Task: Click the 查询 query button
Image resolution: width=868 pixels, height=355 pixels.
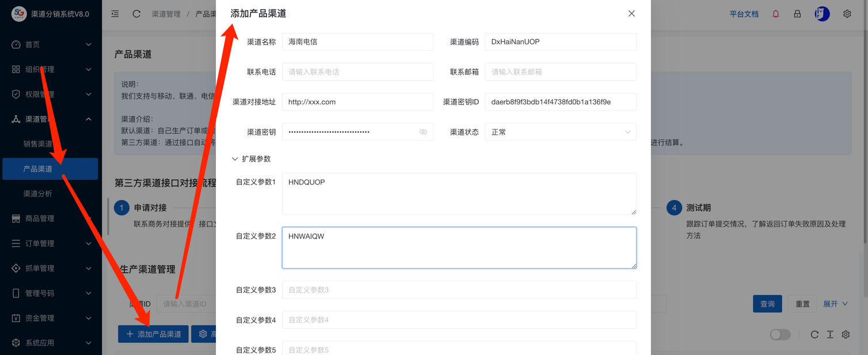Action: [767, 303]
